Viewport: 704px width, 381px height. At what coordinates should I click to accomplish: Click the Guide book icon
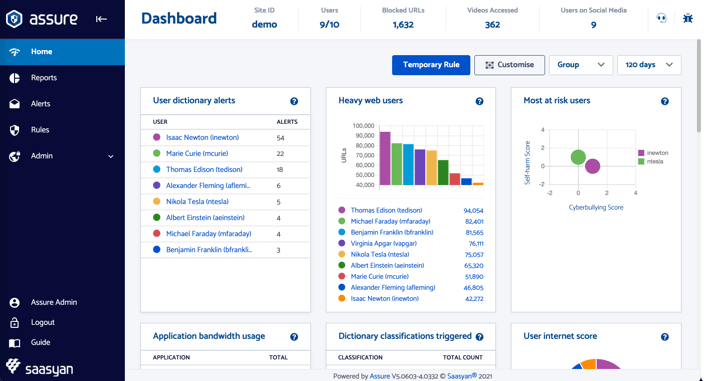(x=14, y=343)
